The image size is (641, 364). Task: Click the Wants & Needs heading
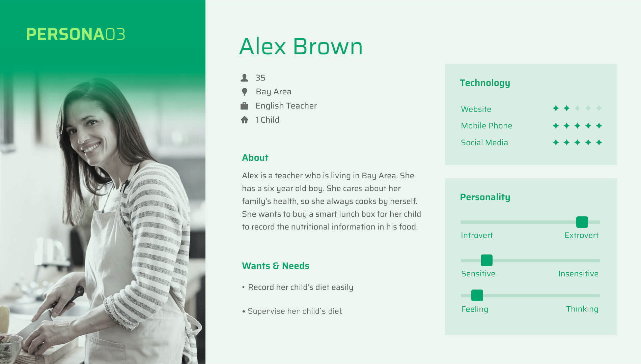coord(275,266)
